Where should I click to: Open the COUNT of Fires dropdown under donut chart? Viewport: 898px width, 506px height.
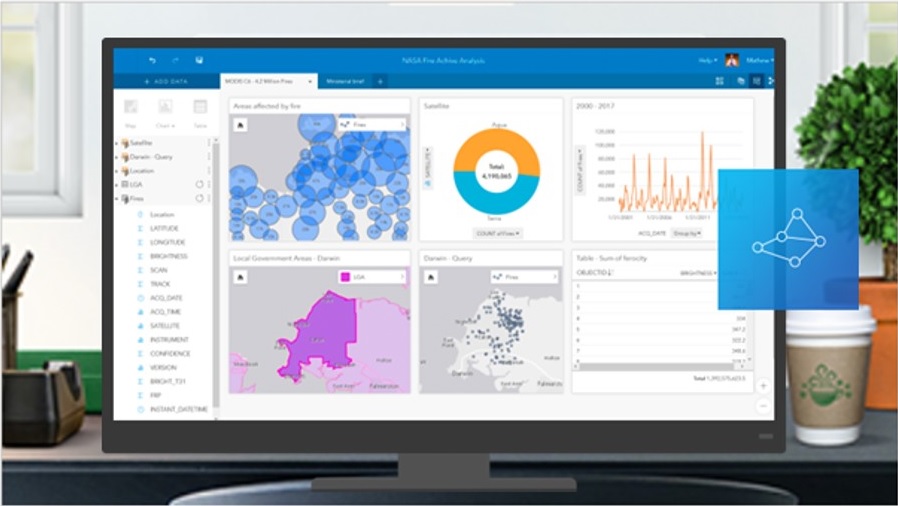click(497, 233)
